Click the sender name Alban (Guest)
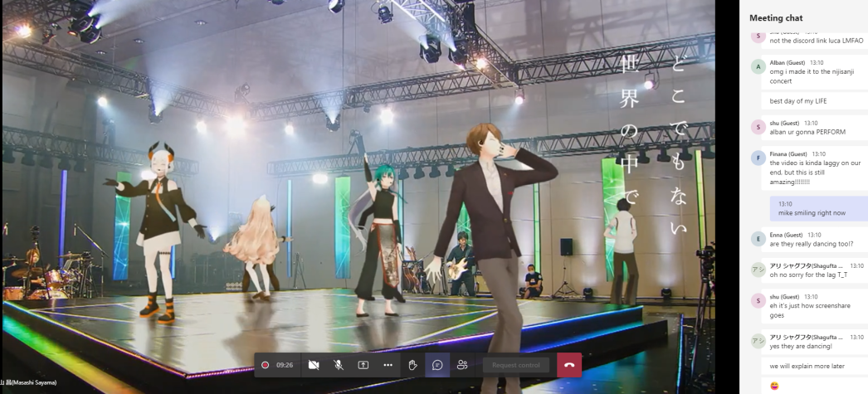 point(788,63)
